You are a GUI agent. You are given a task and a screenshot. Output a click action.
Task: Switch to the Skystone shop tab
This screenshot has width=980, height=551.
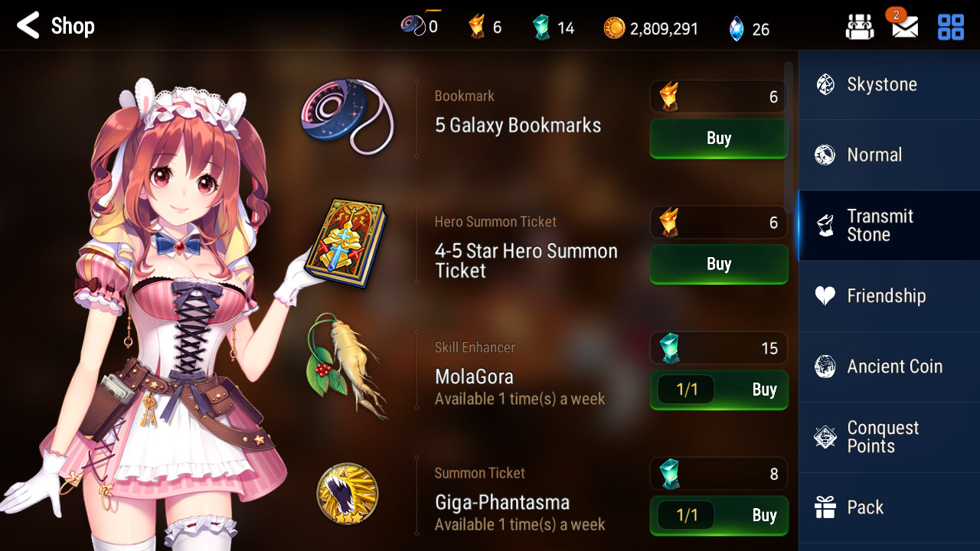tap(889, 85)
